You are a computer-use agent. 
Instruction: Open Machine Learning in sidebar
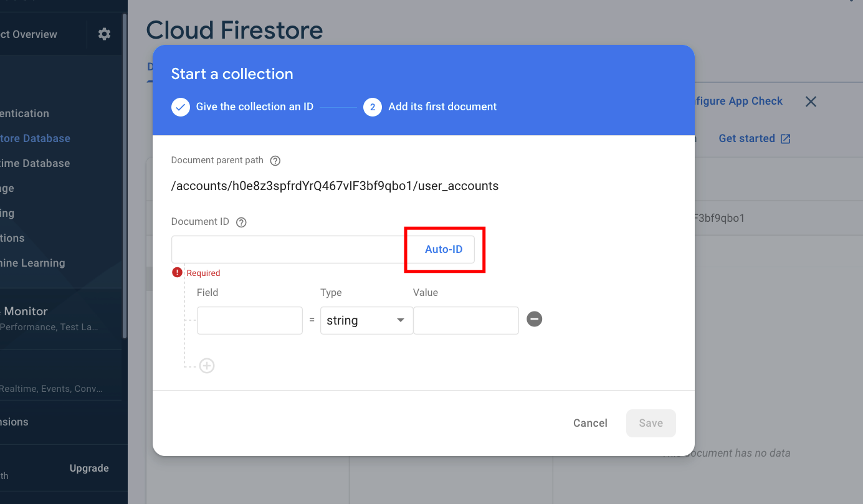click(x=32, y=263)
